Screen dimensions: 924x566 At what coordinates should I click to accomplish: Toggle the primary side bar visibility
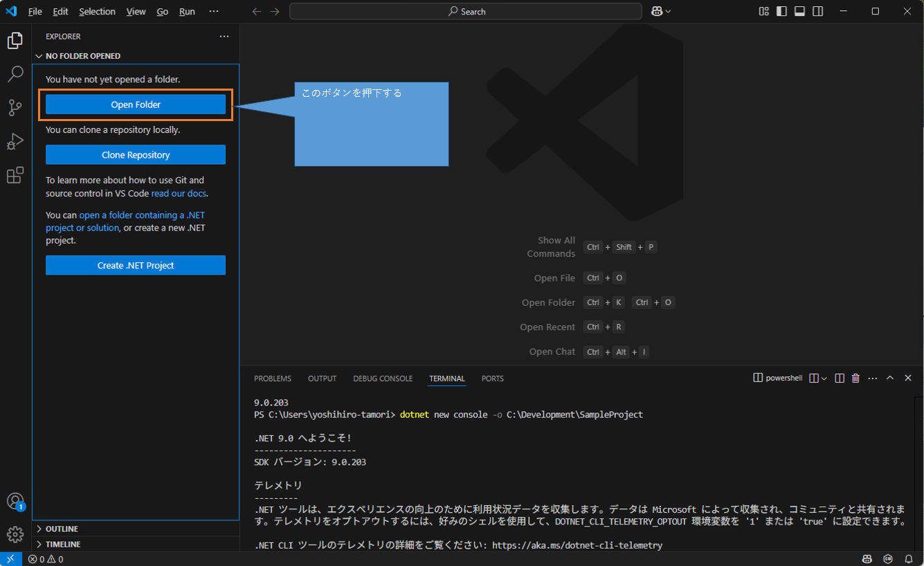781,12
